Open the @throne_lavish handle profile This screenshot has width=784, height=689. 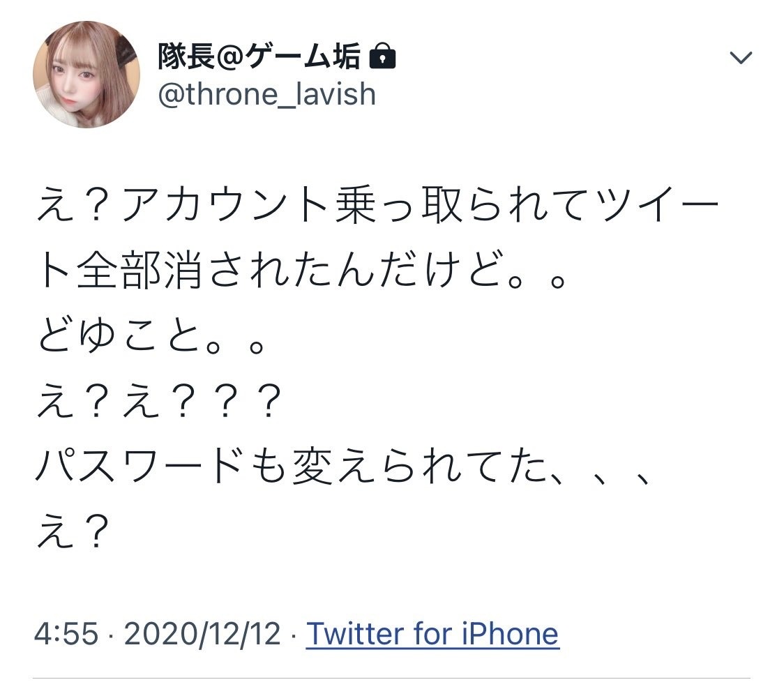pos(267,95)
